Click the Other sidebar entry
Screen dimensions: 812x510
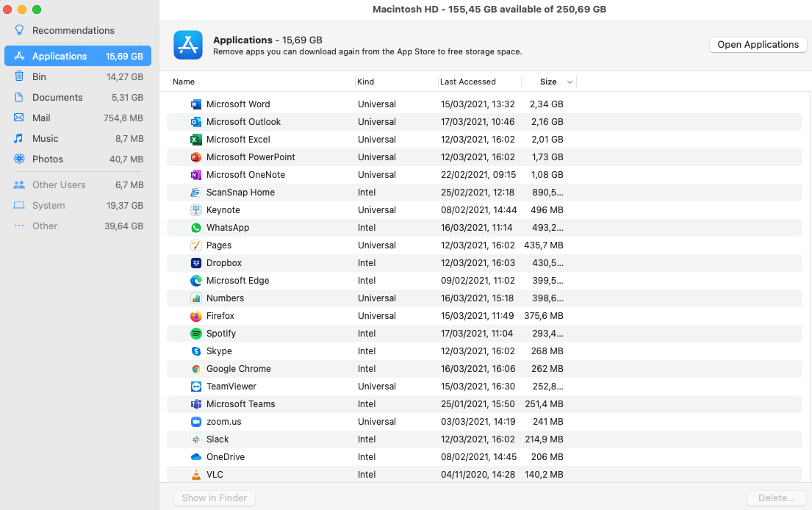[x=78, y=226]
